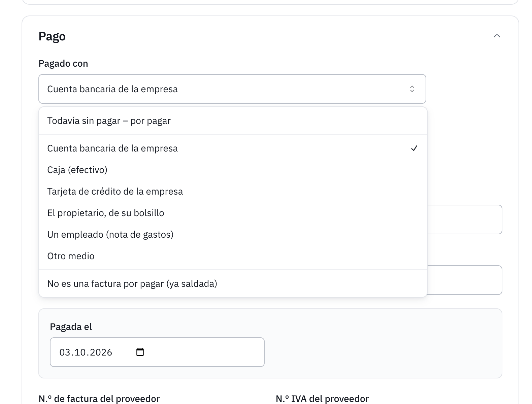This screenshot has height=404, width=532.
Task: Choose 'Todavía sin pagar – por pagar'
Action: [233, 121]
